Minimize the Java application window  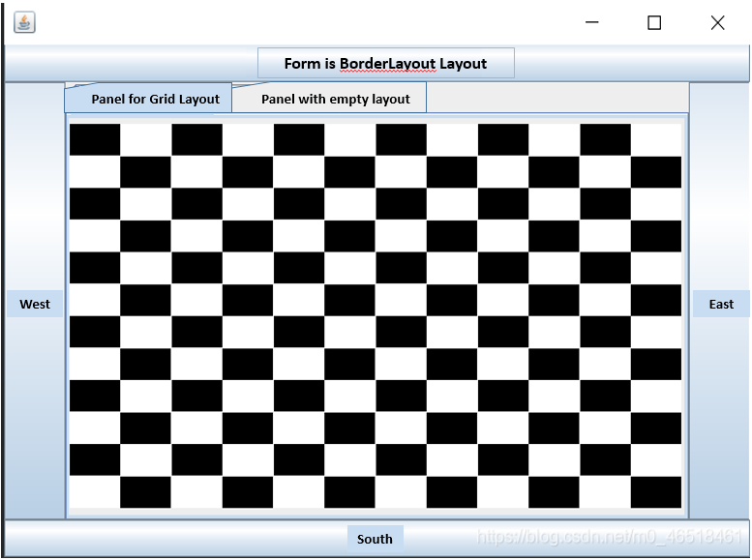click(x=591, y=22)
